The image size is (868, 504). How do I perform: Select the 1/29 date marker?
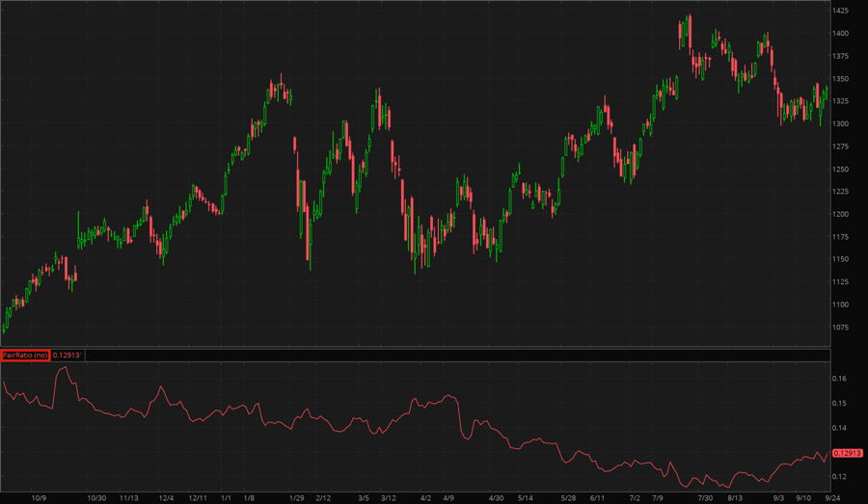(297, 497)
